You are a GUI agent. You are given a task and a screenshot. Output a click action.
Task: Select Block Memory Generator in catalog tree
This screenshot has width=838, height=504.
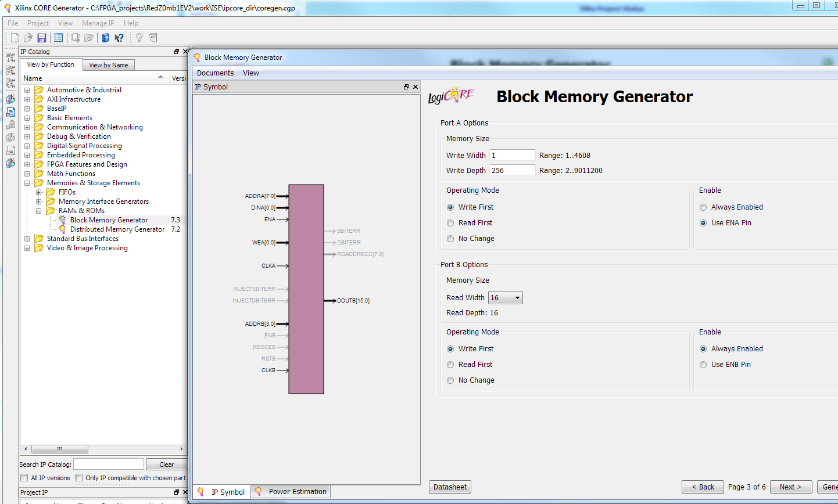109,220
